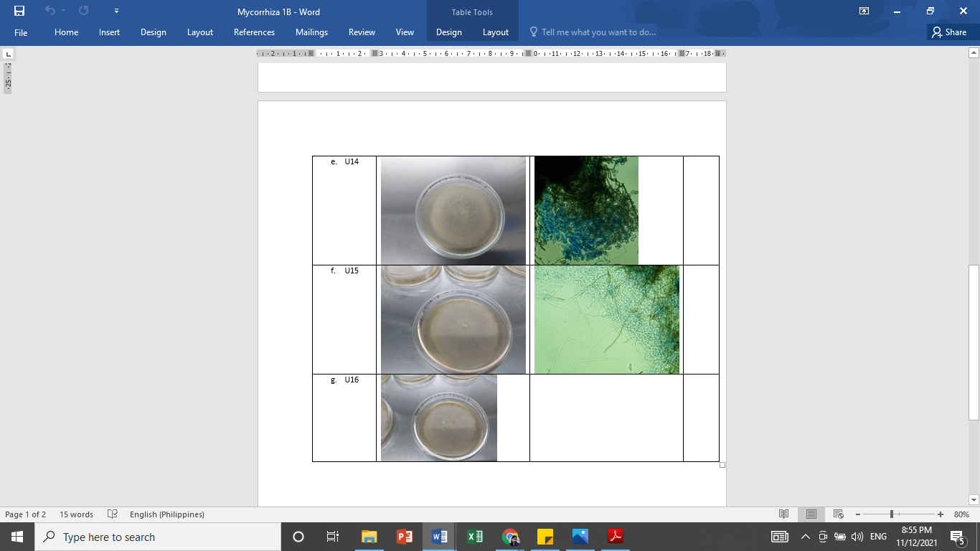Zoom out with the minus button
The height and width of the screenshot is (551, 980).
[x=858, y=514]
